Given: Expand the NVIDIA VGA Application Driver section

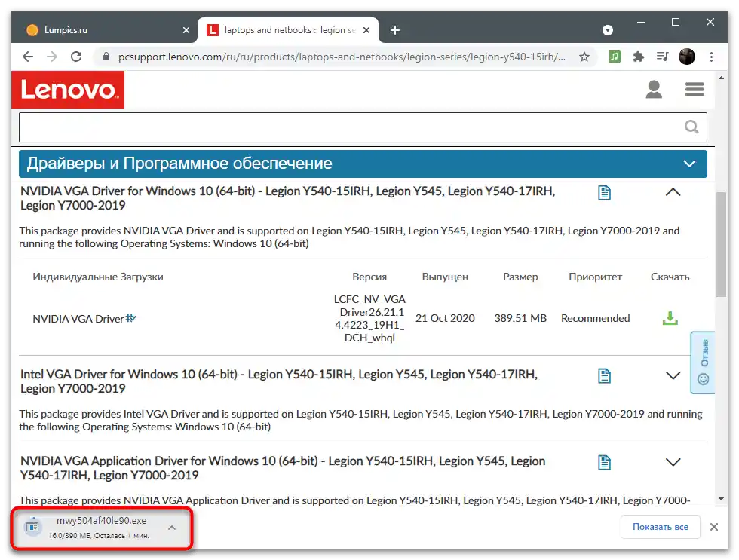Looking at the screenshot, I should pyautogui.click(x=673, y=462).
